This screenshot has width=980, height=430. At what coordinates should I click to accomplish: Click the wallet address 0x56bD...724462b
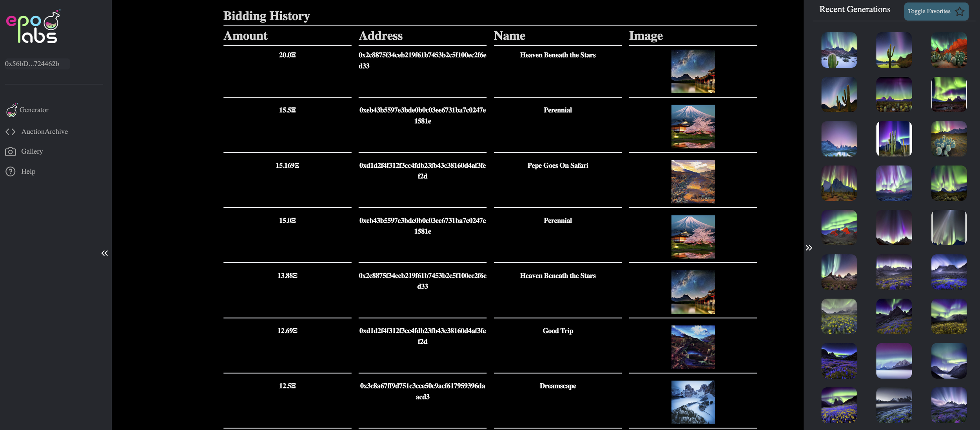(32, 64)
